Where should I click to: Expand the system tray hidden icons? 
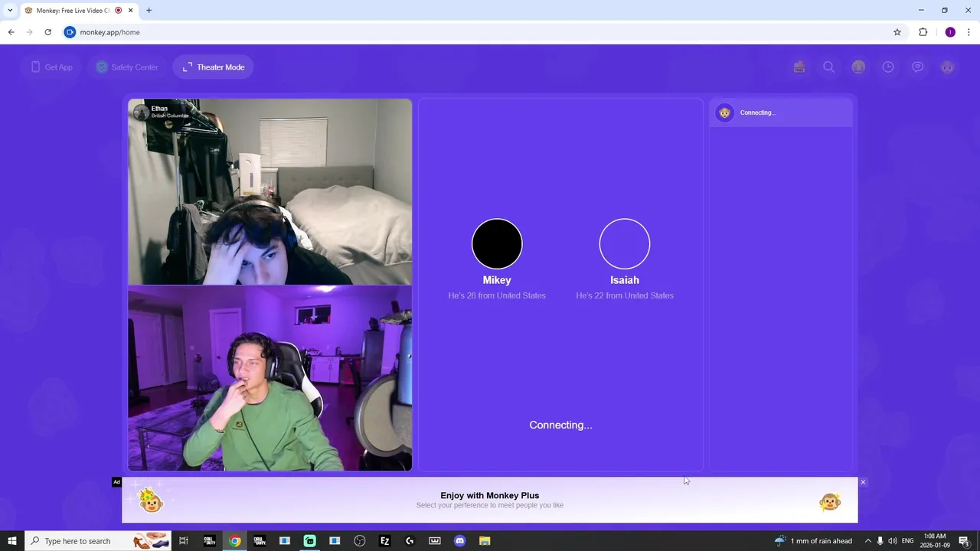pos(867,541)
